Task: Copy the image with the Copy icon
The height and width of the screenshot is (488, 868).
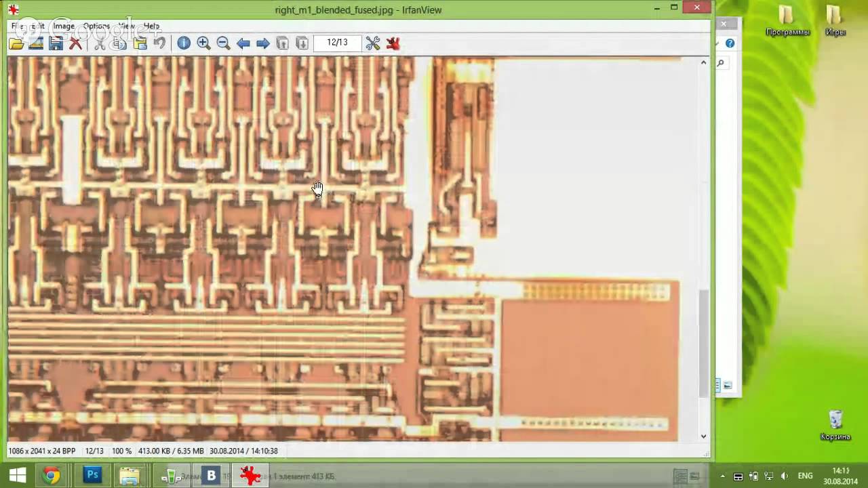Action: coord(119,43)
